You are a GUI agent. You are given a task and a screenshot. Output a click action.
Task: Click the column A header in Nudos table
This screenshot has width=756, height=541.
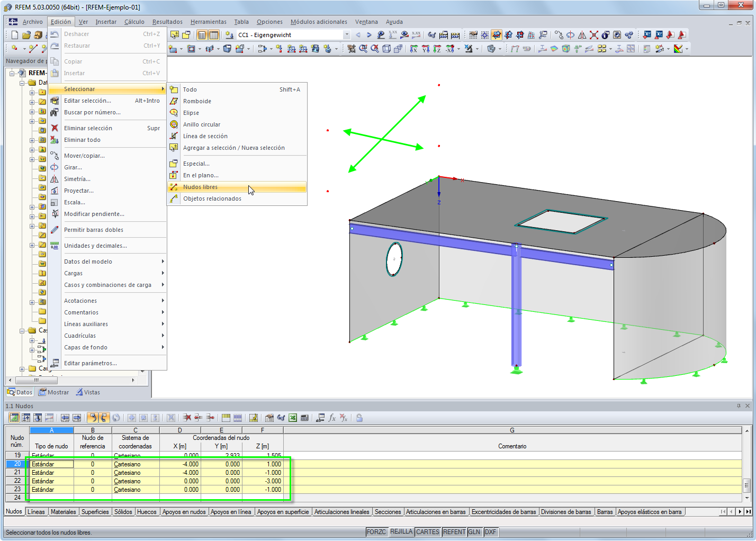coord(51,430)
